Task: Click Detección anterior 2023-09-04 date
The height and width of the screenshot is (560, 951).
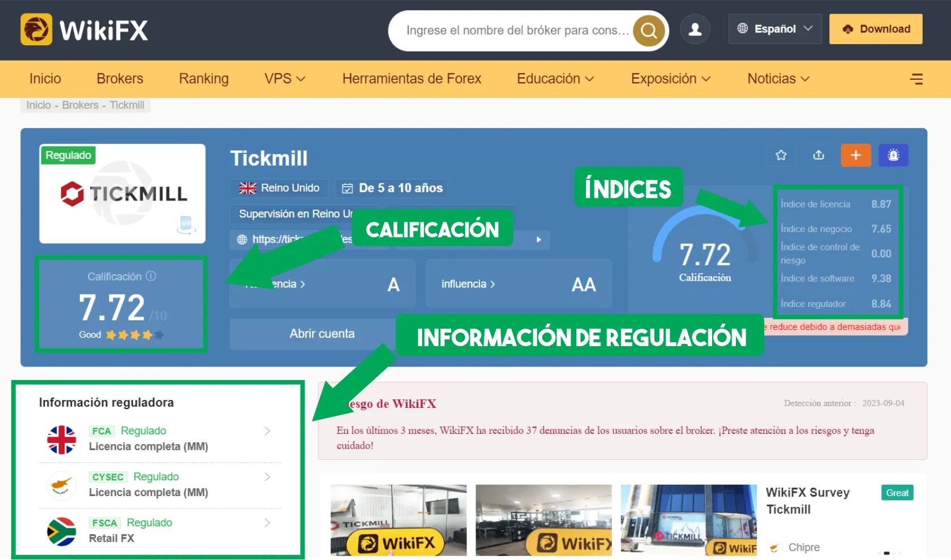Action: pyautogui.click(x=844, y=403)
